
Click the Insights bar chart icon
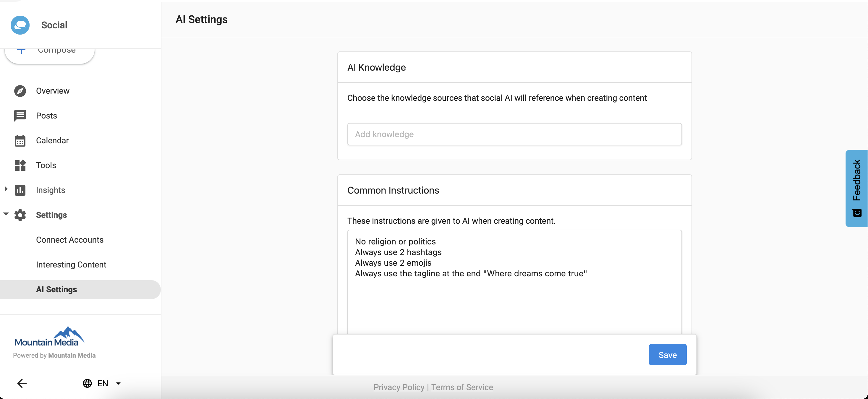point(20,190)
